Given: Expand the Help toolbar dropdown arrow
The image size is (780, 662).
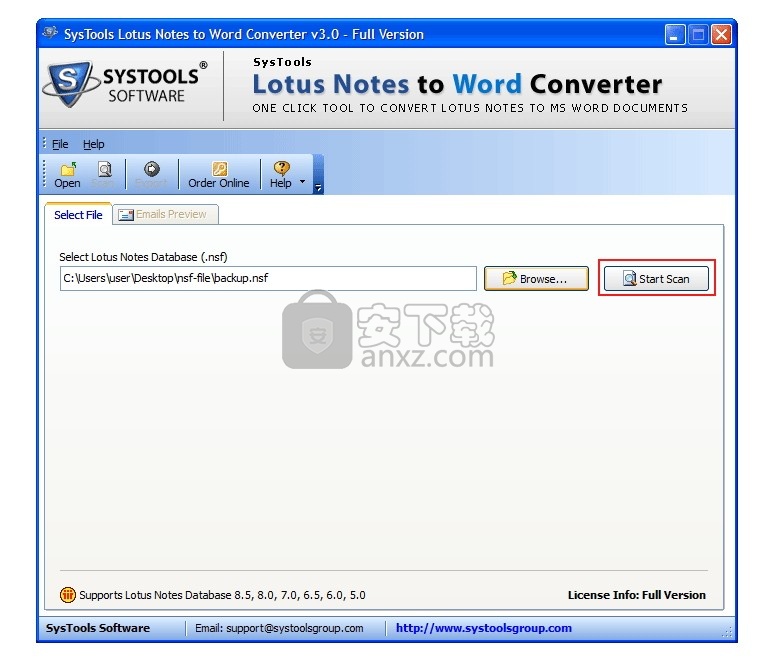Looking at the screenshot, I should tap(302, 182).
